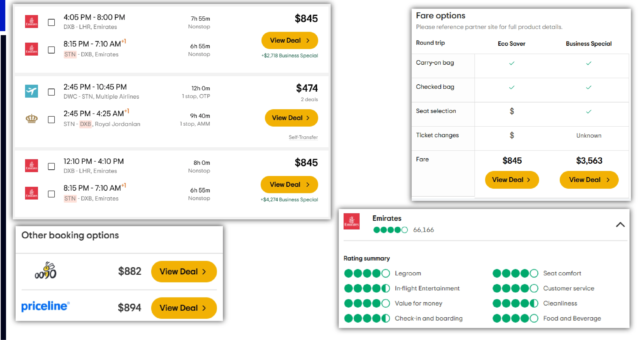
Task: Click the priceline logo under Other booking options
Action: (45, 307)
